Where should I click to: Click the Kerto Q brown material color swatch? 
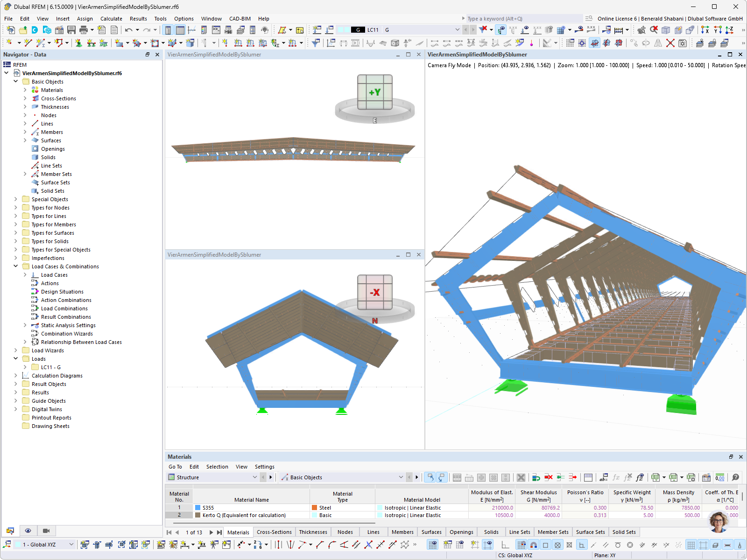(198, 515)
